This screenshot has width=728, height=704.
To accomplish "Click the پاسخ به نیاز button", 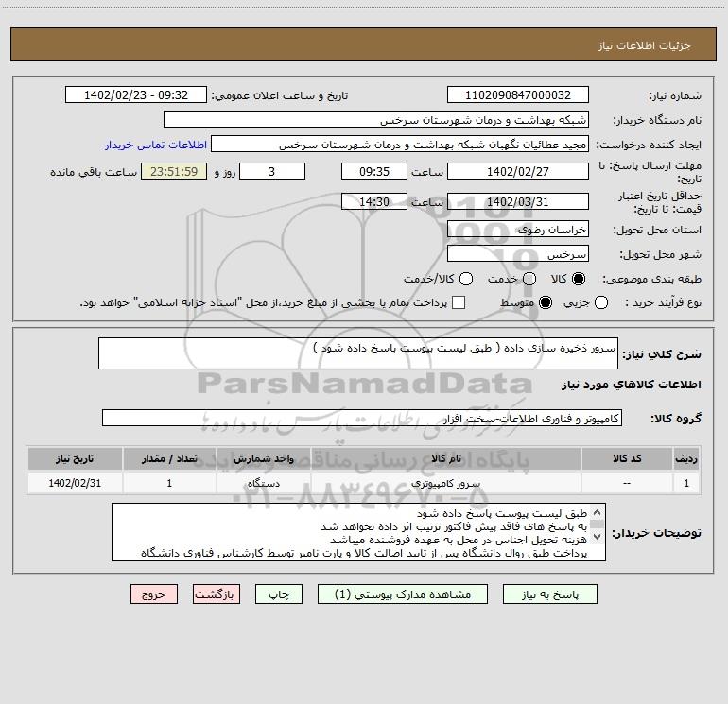I will (x=549, y=594).
